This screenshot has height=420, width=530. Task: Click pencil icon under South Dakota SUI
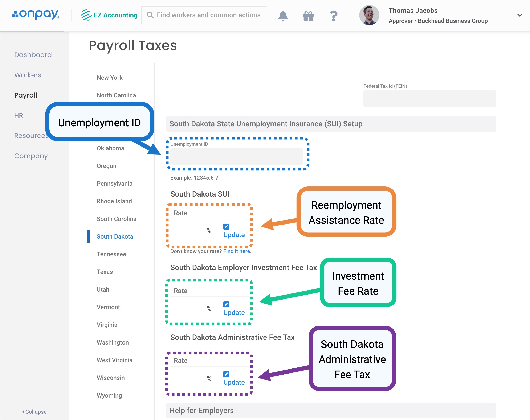coord(226,227)
